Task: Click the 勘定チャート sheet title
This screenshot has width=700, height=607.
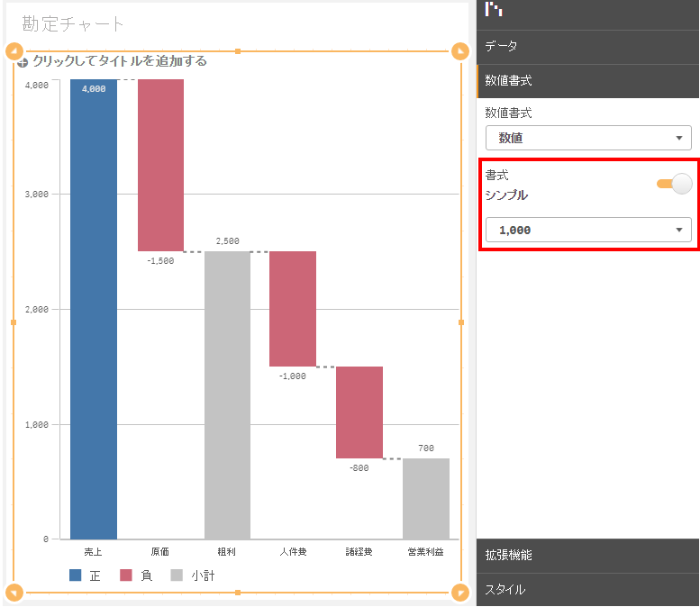Action: point(72,24)
